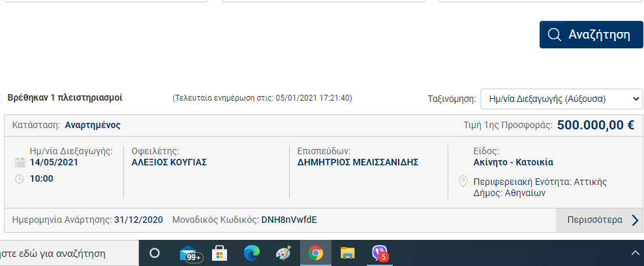This screenshot has height=266, width=644.
Task: Select debtor name ΑΛΕΞΙΟΣ ΚΟΥΓΙΑΣ
Action: pos(169,162)
